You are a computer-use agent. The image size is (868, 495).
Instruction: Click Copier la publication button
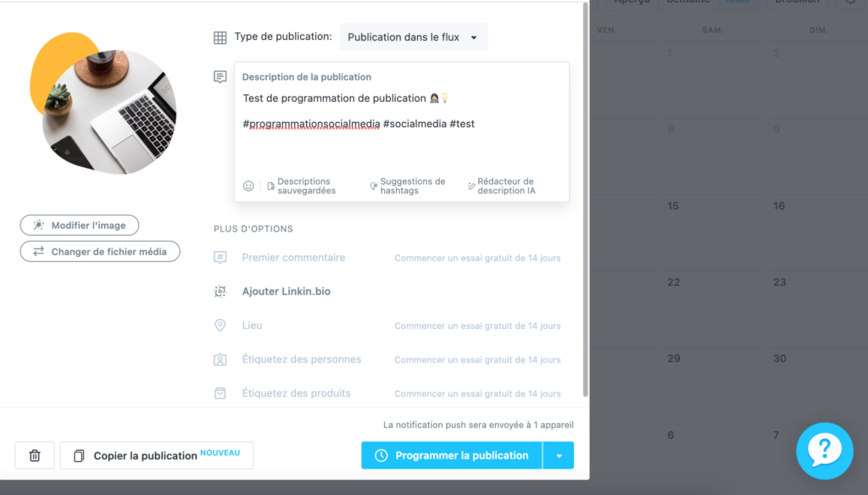click(157, 455)
